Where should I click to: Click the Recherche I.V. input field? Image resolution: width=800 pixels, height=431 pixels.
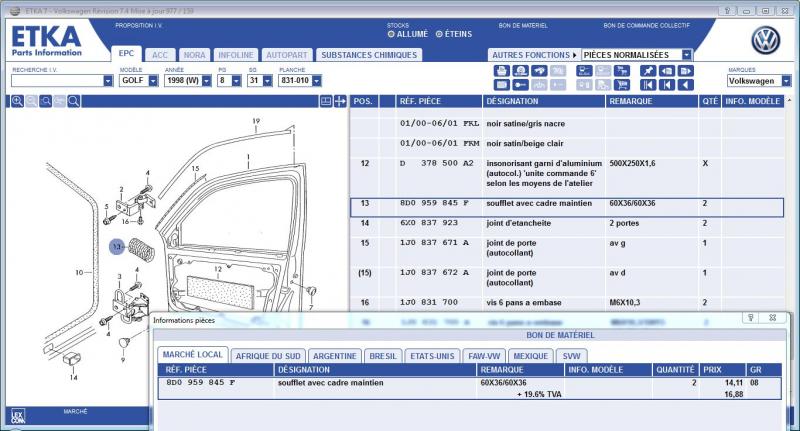(x=57, y=81)
